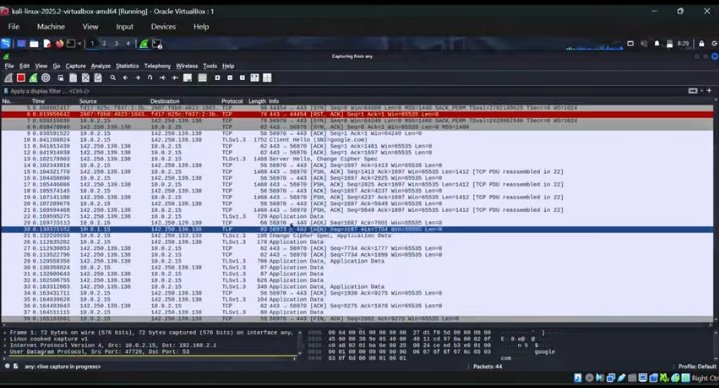Click the Packets: 44 status text

[487, 366]
